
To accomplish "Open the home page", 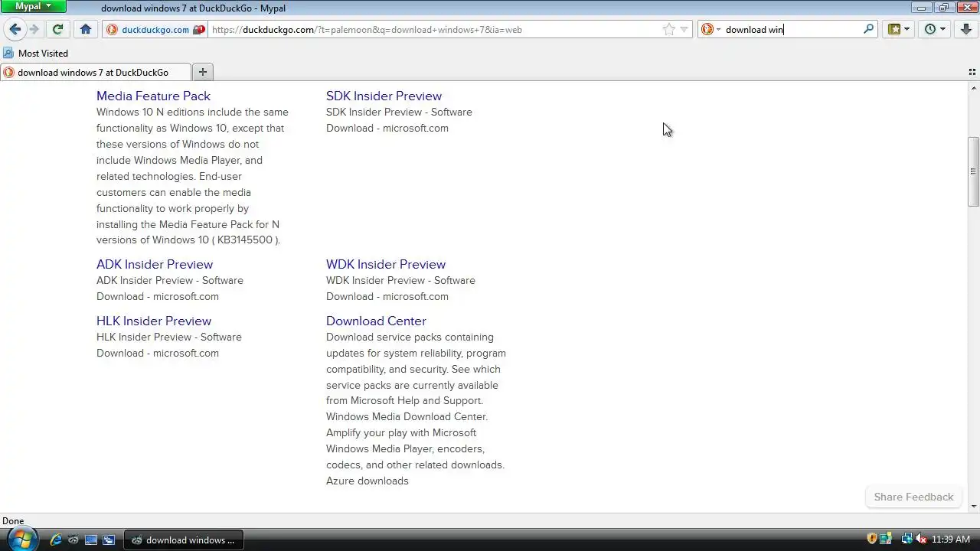I will pos(86,29).
